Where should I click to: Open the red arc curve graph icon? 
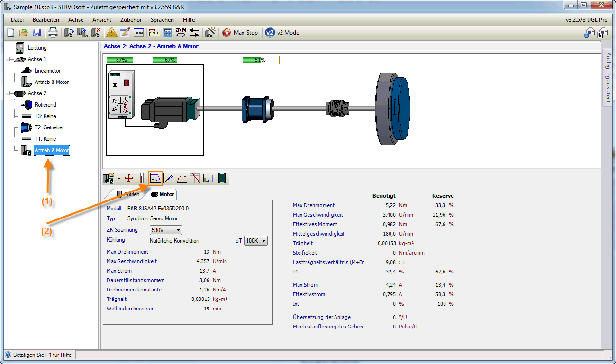point(182,178)
